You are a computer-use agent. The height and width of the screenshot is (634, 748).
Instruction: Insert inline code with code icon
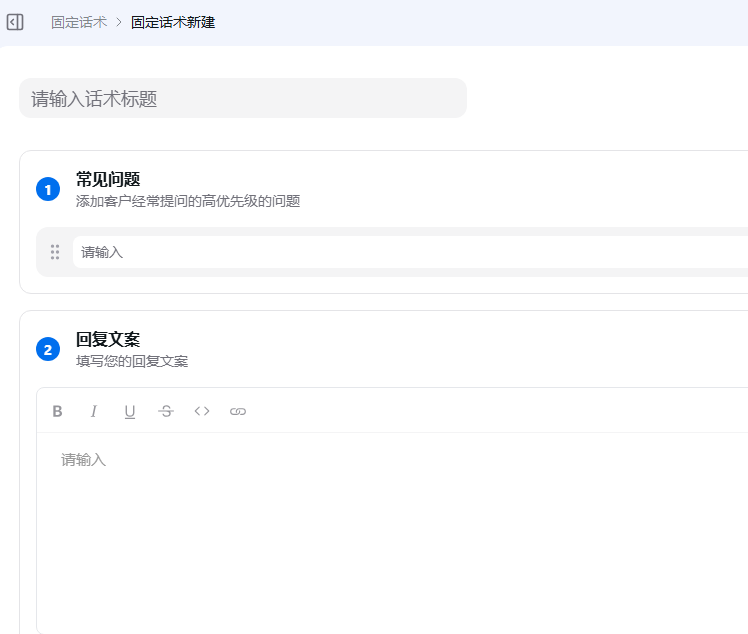tap(202, 411)
